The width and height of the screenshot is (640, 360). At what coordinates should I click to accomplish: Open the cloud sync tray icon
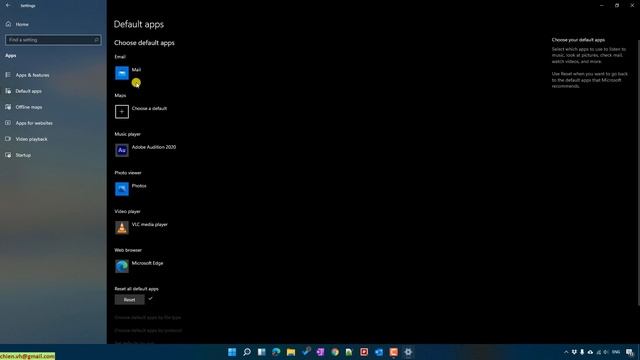[590, 352]
